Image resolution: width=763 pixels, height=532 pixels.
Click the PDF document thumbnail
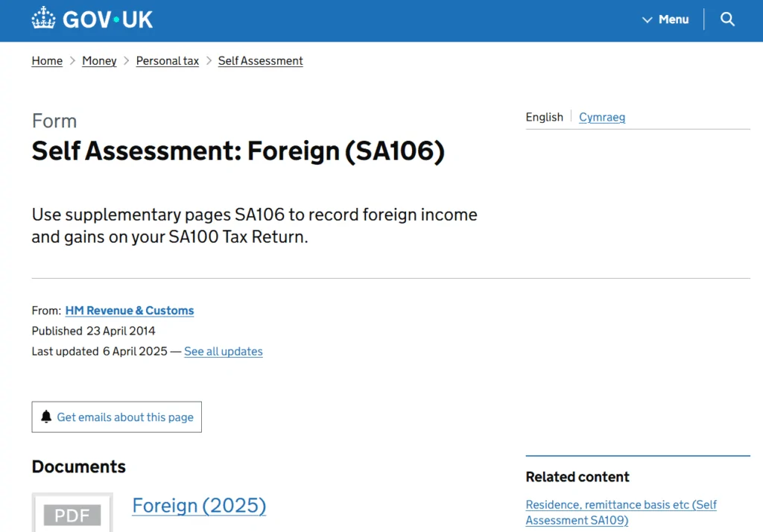[72, 513]
